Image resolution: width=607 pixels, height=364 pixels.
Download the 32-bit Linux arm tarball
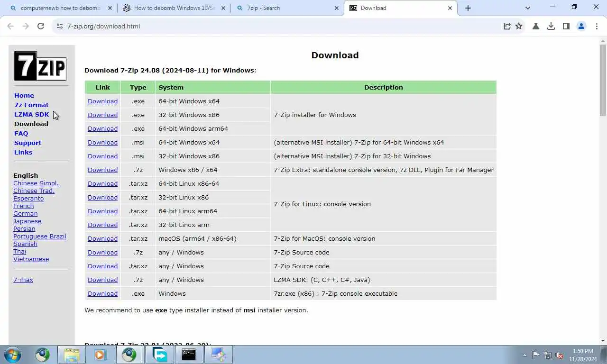pyautogui.click(x=102, y=225)
